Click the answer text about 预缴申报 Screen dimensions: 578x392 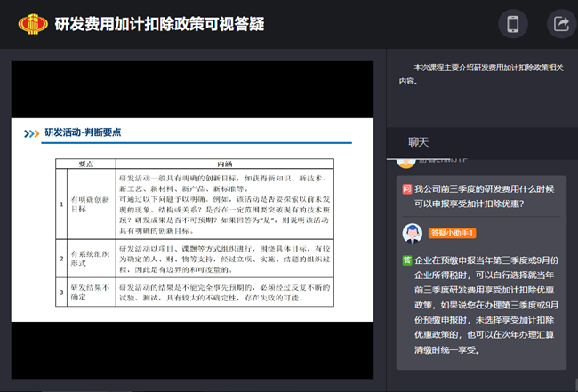[x=485, y=305]
